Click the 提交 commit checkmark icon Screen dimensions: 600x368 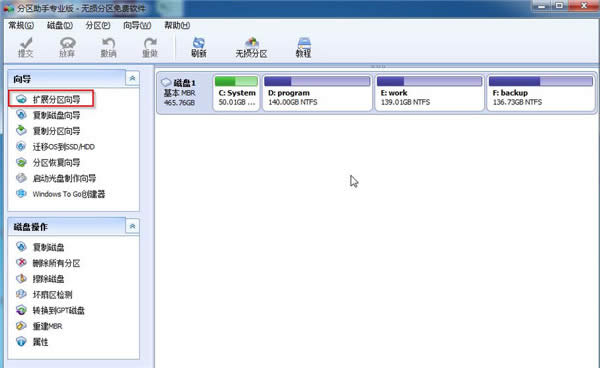26,43
